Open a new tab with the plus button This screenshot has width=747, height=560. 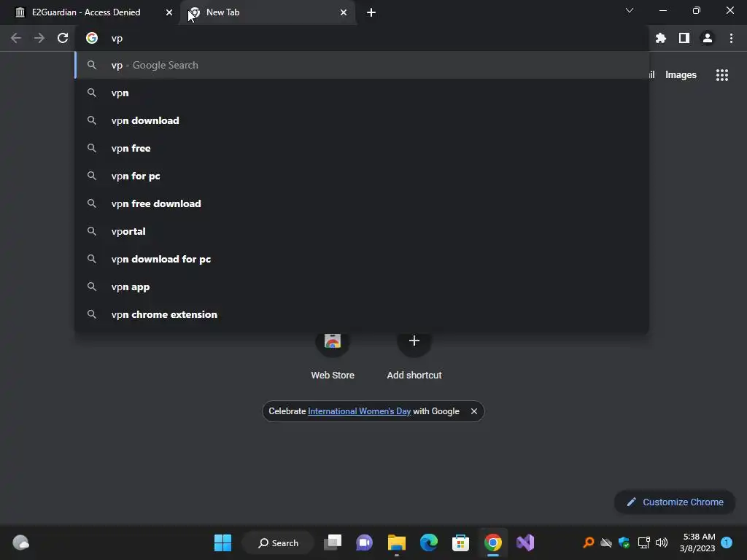click(371, 12)
